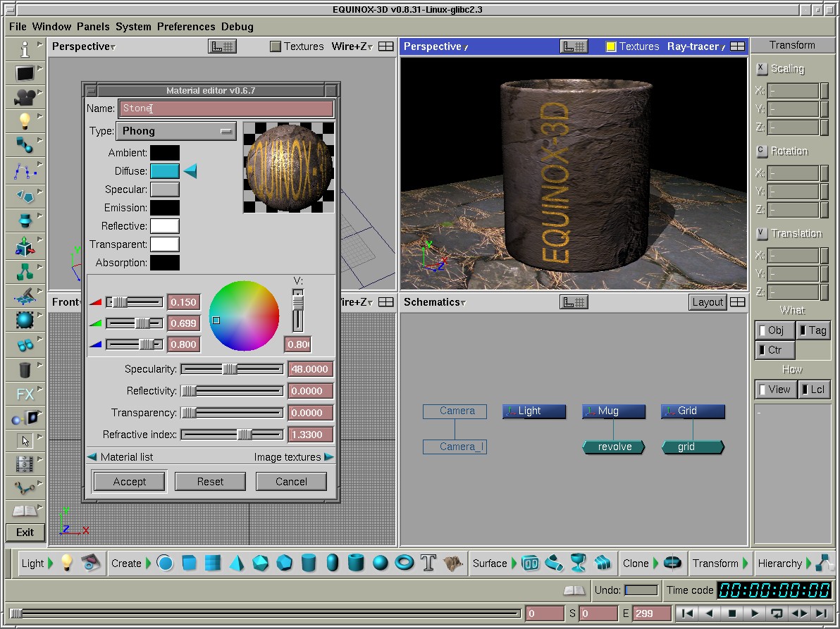Open the Panels menu
840x629 pixels.
(93, 26)
